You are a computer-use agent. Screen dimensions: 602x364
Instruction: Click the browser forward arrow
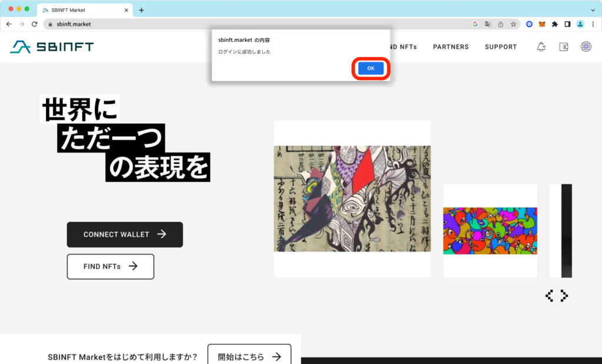pyautogui.click(x=22, y=24)
